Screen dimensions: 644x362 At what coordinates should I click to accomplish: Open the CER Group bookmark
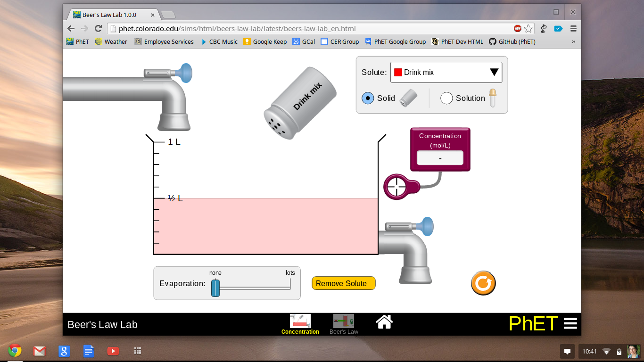[340, 41]
